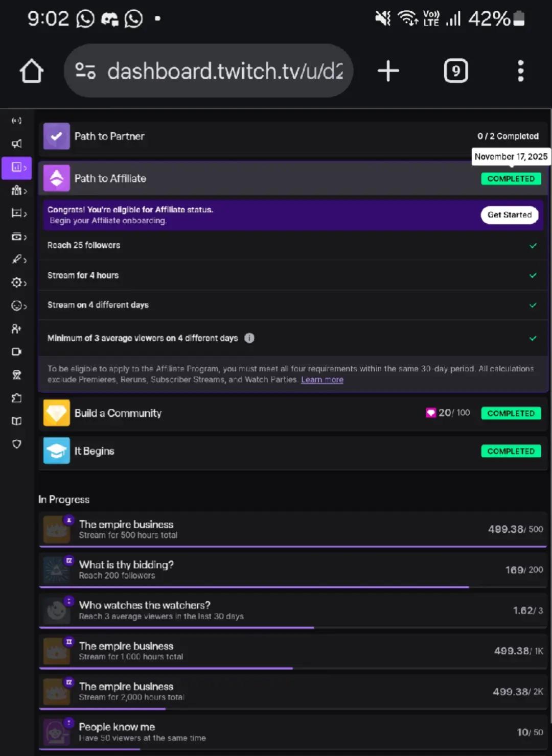Click the camera Streaming Tools icon

(x=17, y=352)
